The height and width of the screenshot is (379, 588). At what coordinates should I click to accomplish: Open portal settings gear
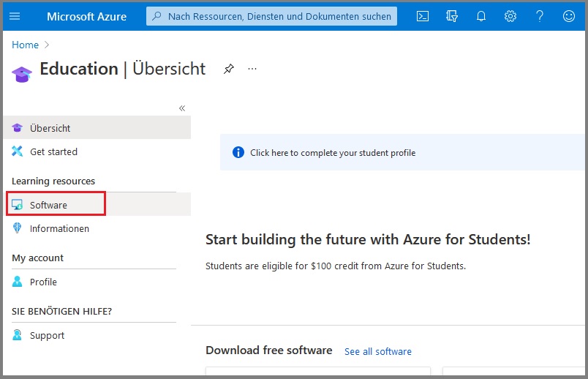point(510,16)
